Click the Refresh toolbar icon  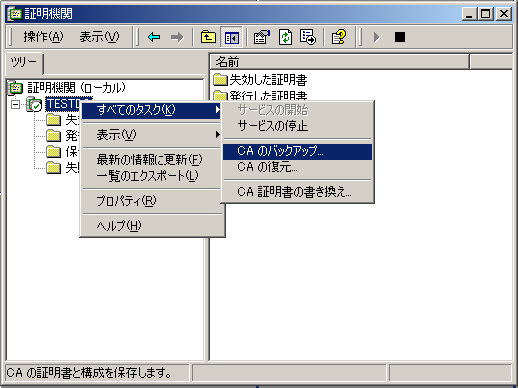click(x=285, y=37)
